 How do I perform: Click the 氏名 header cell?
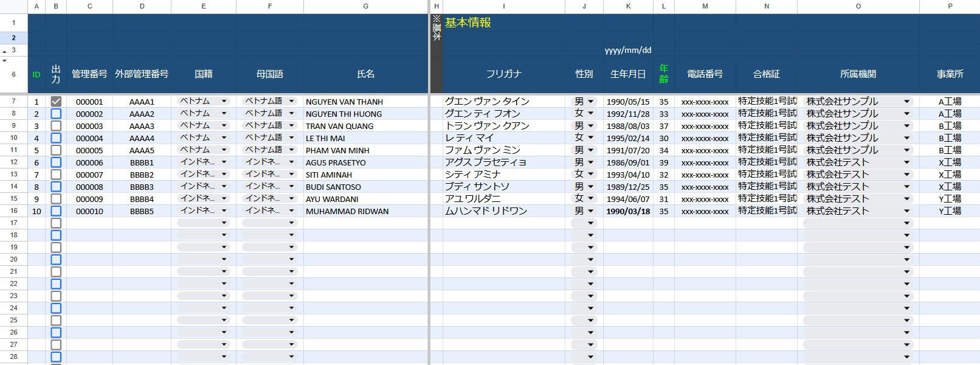coord(365,74)
